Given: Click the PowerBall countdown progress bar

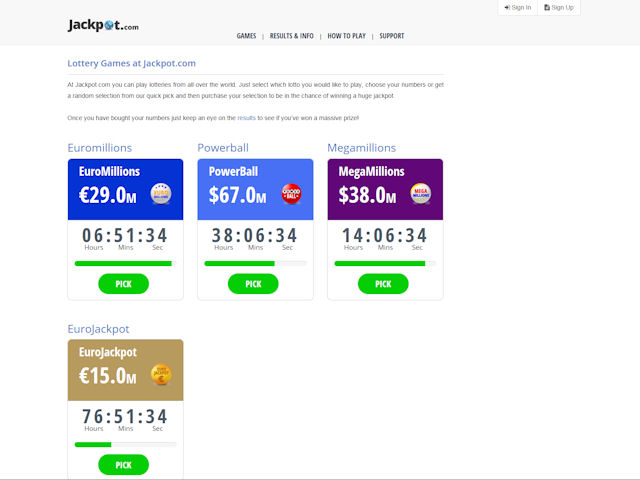Looking at the screenshot, I should click(x=255, y=264).
